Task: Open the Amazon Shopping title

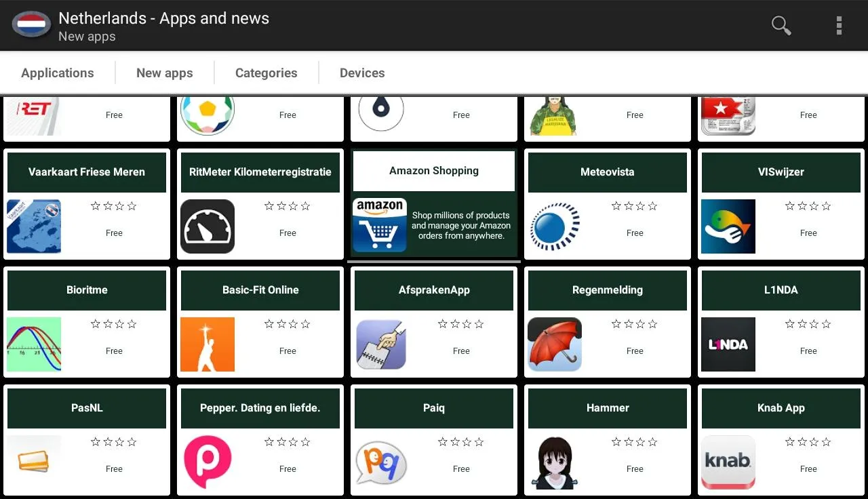Action: 434,171
